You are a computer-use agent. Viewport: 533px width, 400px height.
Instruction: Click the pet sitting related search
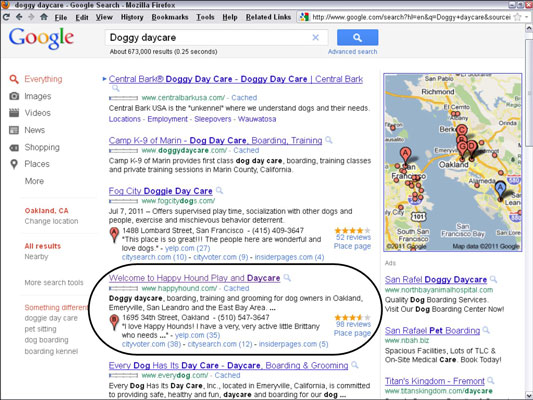pyautogui.click(x=40, y=329)
